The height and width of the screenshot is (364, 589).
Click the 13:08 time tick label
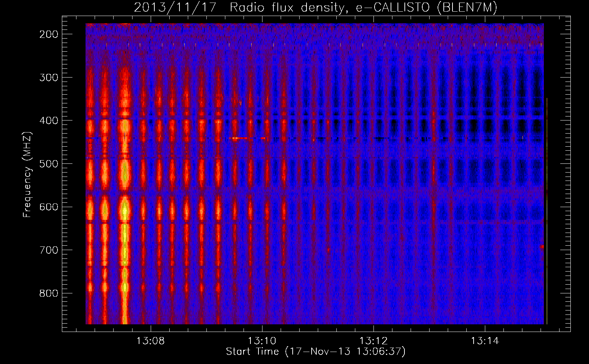tap(150, 341)
